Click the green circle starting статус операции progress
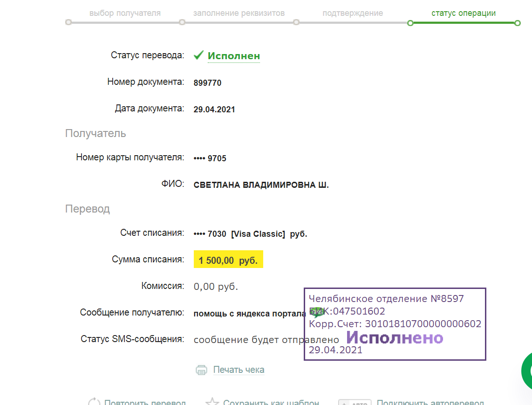 410,23
